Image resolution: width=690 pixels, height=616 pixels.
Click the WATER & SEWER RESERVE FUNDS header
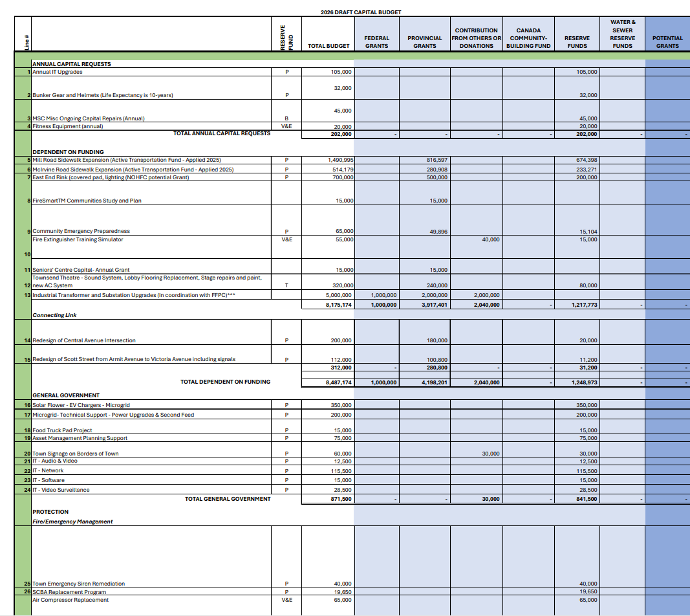tap(622, 34)
